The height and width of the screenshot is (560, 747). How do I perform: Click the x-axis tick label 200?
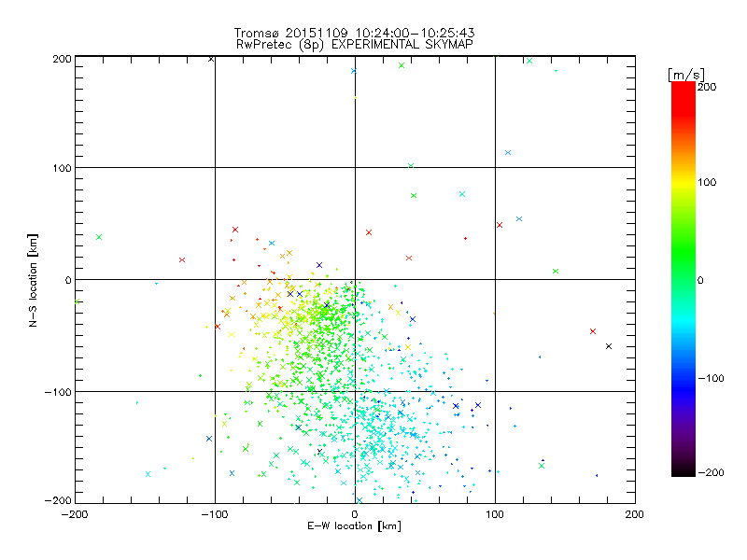click(x=634, y=513)
